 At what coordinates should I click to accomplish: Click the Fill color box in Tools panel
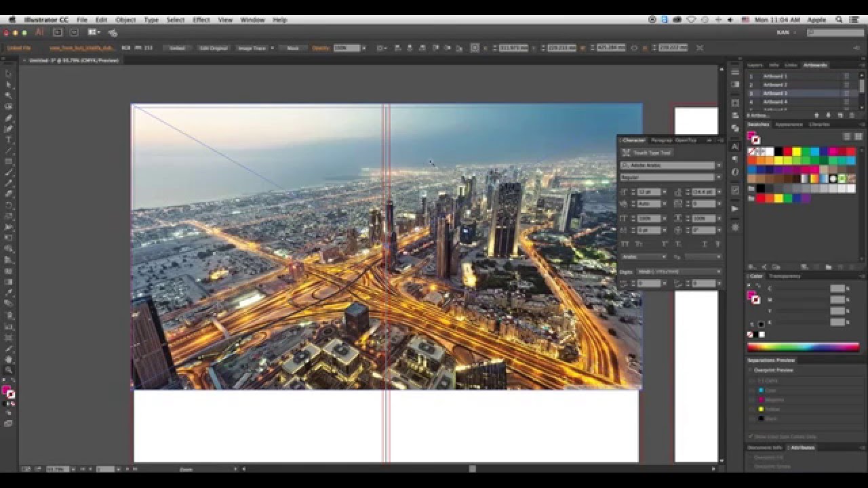(x=7, y=390)
